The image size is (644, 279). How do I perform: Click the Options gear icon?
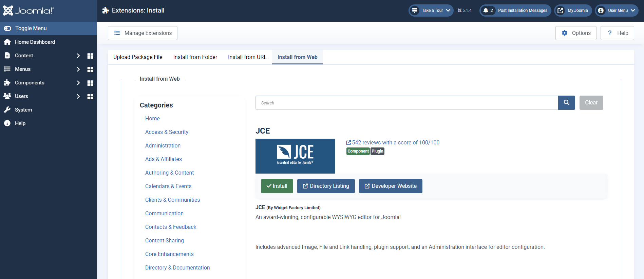(565, 33)
